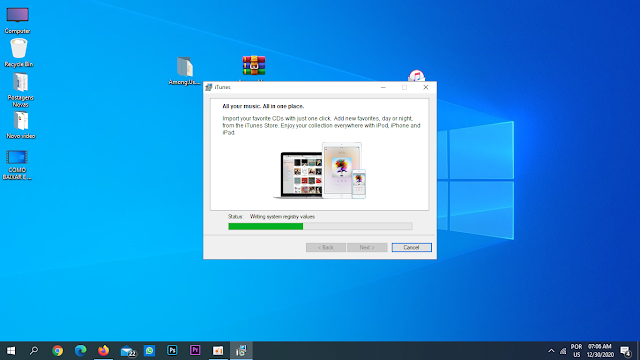This screenshot has width=640, height=360.
Task: Open taskbar search magnifier
Action: [x=34, y=351]
